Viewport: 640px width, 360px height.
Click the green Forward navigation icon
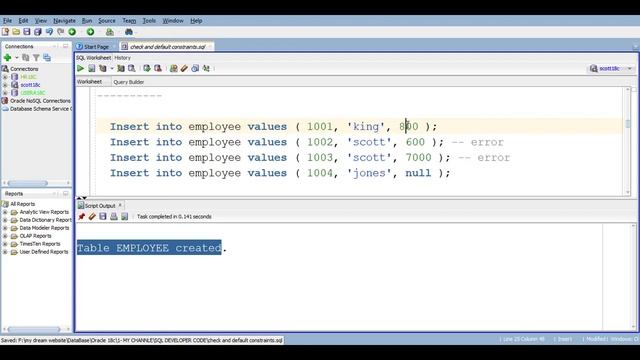tap(90, 32)
